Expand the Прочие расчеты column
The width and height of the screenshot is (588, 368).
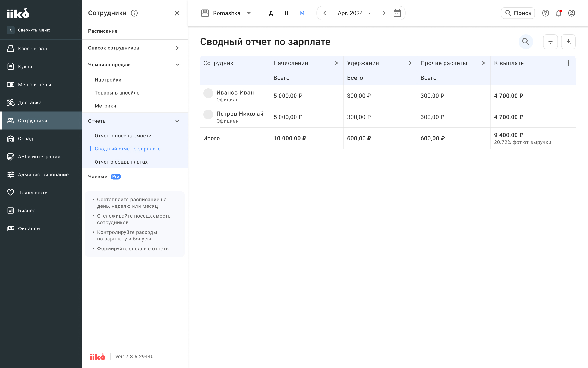[484, 63]
